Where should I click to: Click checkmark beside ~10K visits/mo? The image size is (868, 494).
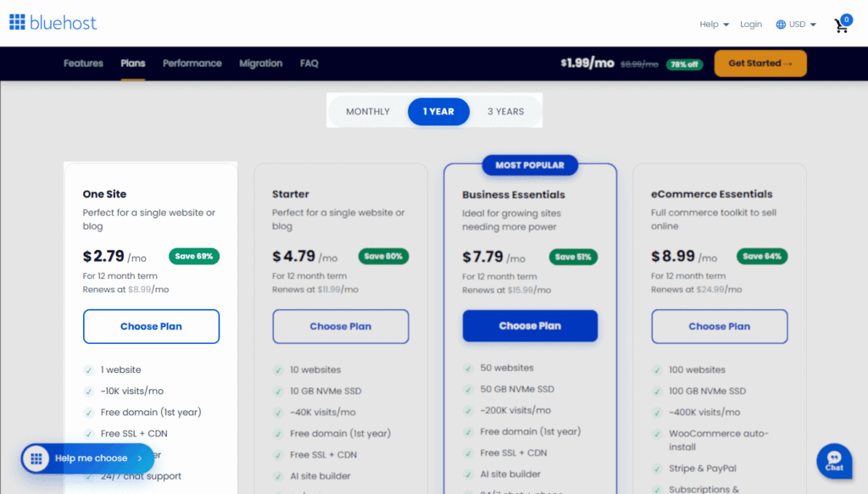click(88, 391)
